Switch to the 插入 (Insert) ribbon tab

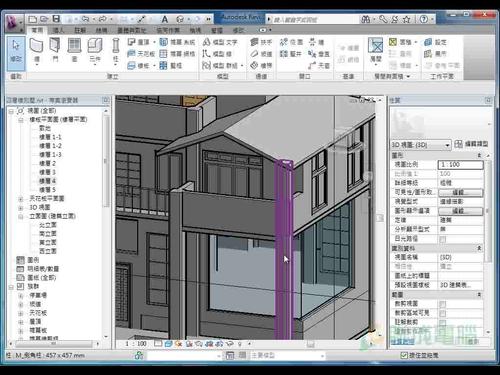(58, 30)
